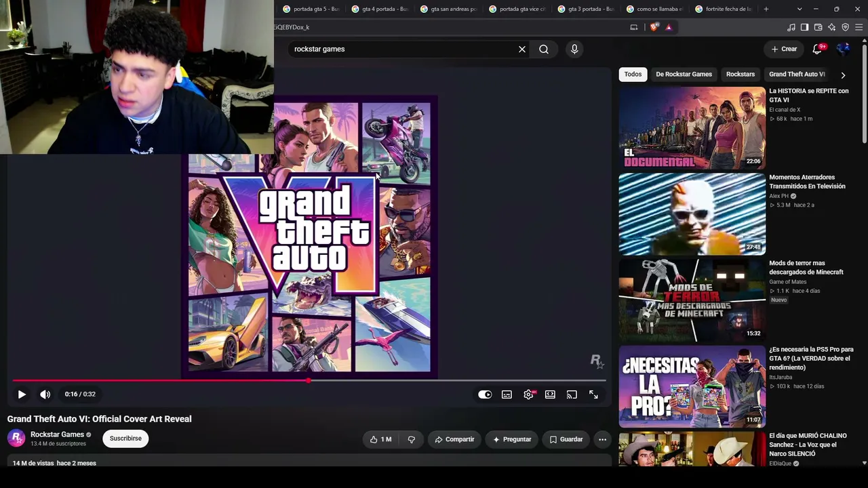Enter fullscreen mode
The width and height of the screenshot is (868, 488).
(x=593, y=394)
